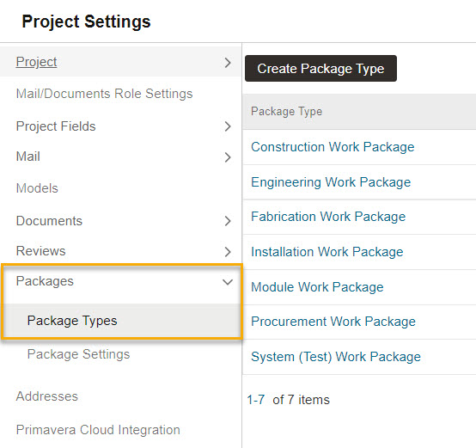Expand the Mail section chevron

228,157
